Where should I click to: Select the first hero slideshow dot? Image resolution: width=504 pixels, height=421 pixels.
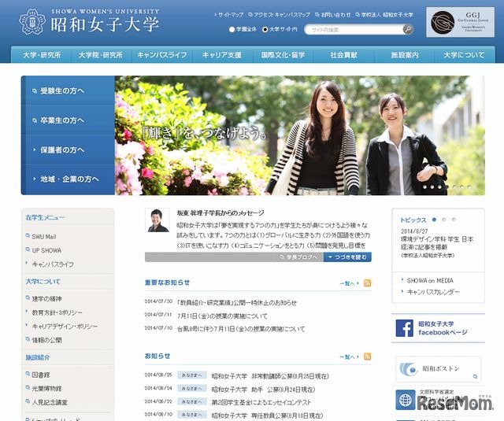(425, 186)
